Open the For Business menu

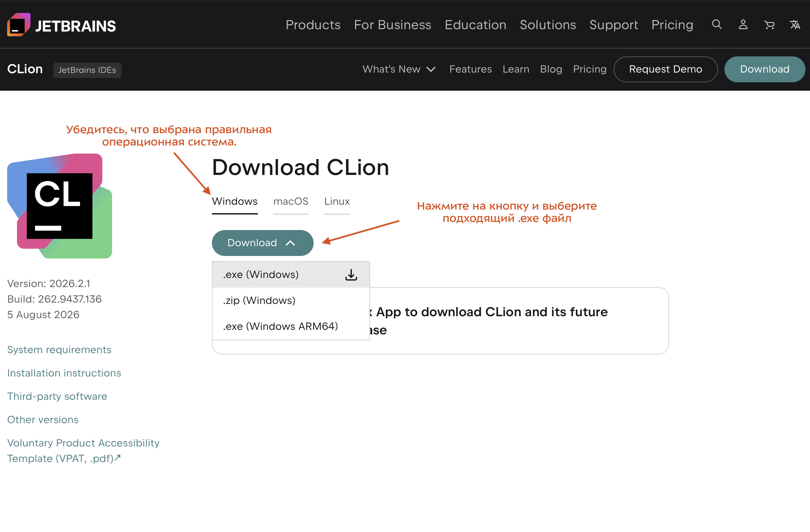392,25
